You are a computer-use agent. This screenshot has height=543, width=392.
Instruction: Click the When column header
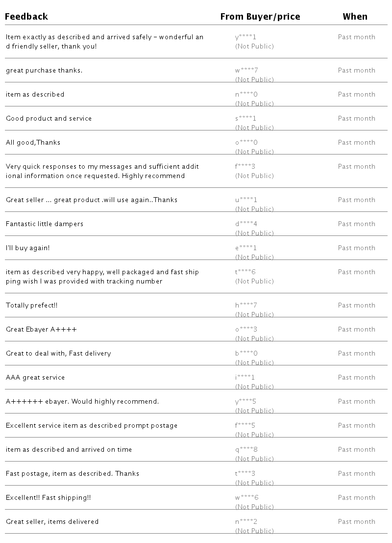(355, 17)
